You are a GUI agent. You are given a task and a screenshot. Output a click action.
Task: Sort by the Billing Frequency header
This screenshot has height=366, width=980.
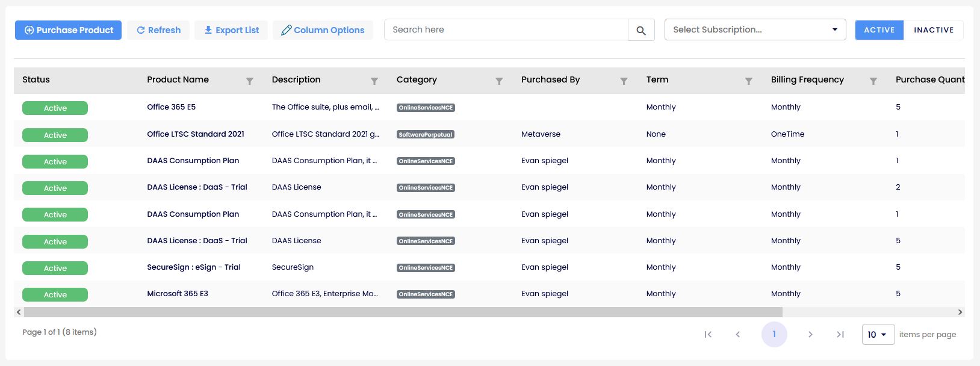[x=807, y=79]
